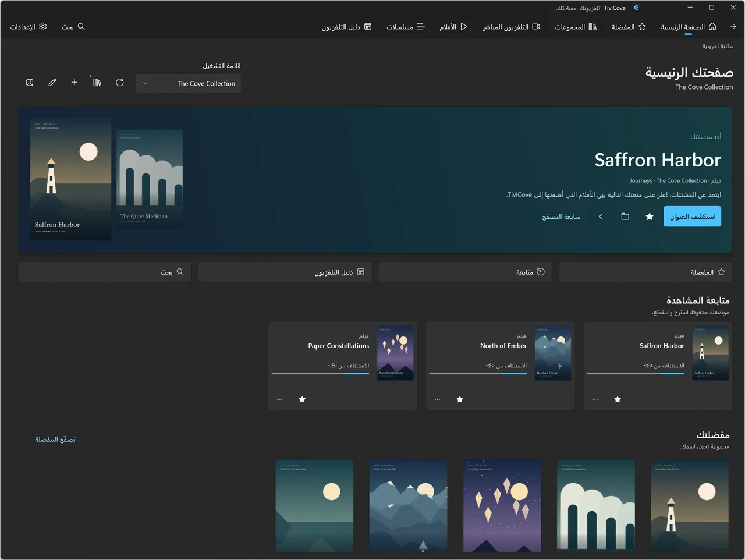Image resolution: width=745 pixels, height=560 pixels.
Task: Open The Quiet Meridian poster in the banner
Action: (150, 179)
